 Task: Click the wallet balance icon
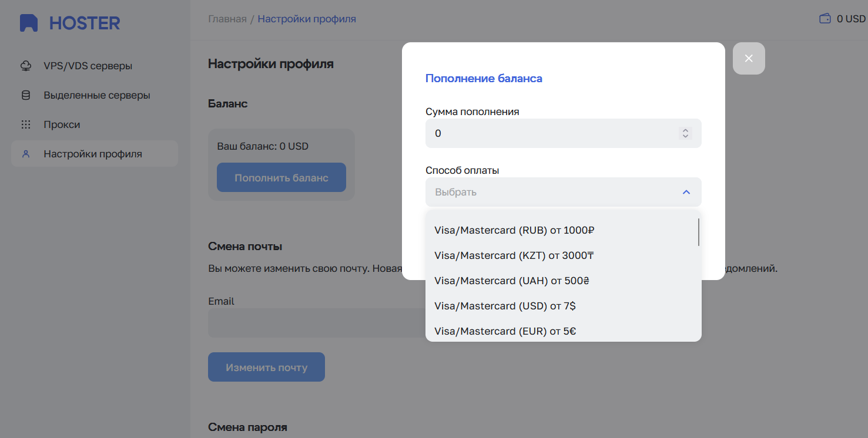(825, 19)
